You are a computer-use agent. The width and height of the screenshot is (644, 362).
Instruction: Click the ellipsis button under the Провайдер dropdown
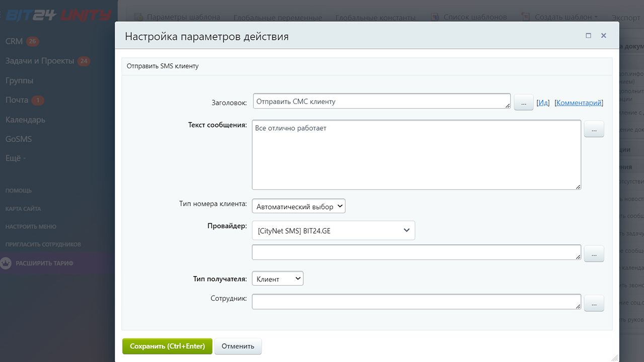point(594,254)
